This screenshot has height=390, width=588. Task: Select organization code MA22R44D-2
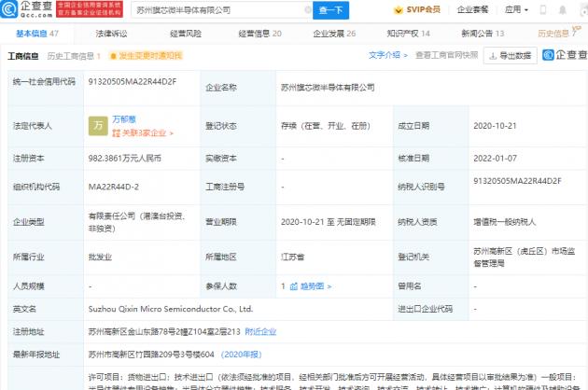[x=114, y=187]
